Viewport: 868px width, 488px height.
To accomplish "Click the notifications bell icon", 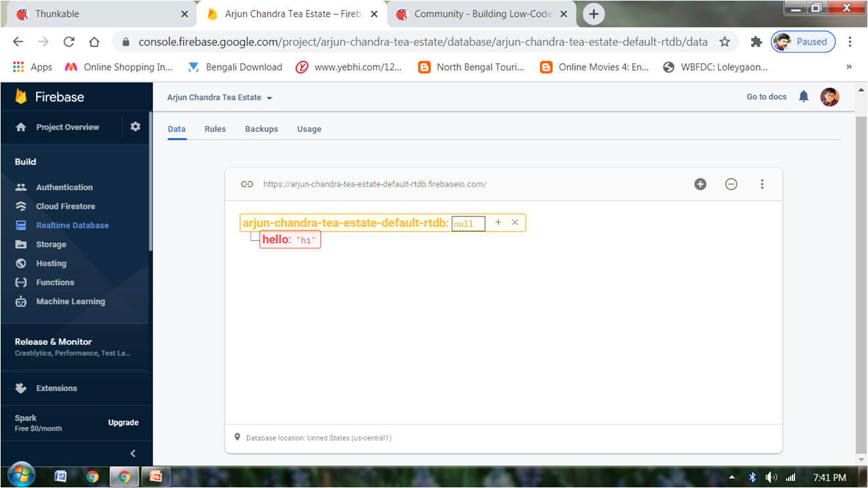I will pyautogui.click(x=804, y=97).
